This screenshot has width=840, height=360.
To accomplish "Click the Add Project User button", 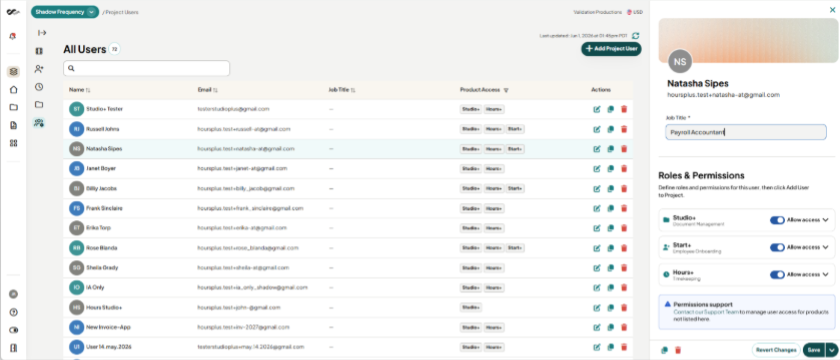I will [x=611, y=49].
